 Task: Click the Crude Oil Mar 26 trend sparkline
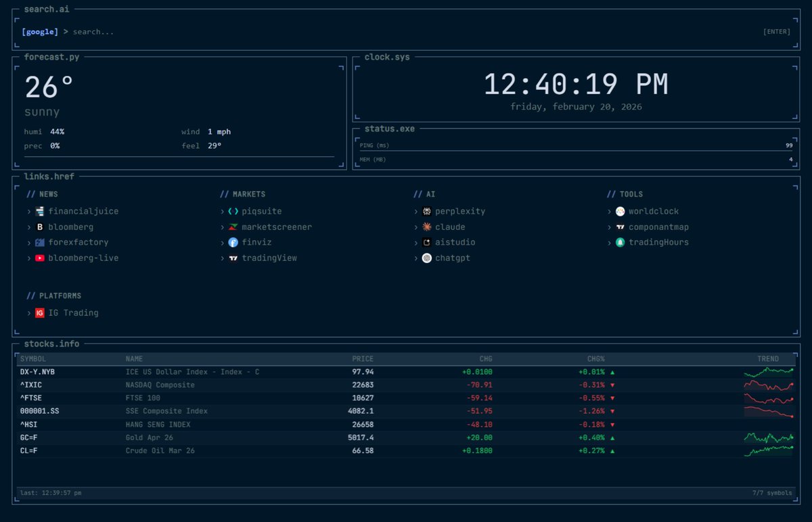(769, 450)
